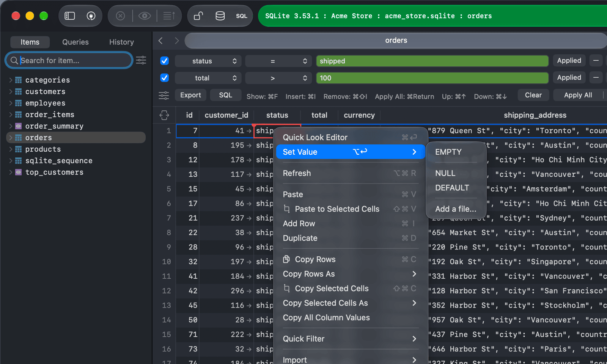This screenshot has width=607, height=364.
Task: Choose NULL in Set Value submenu
Action: click(x=456, y=173)
